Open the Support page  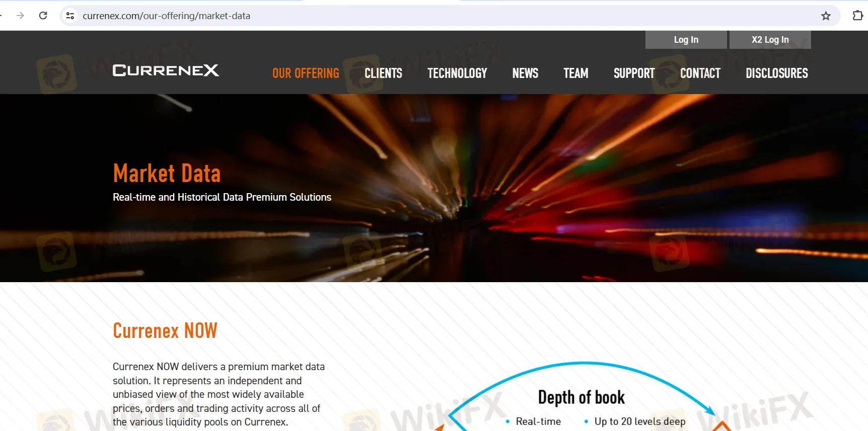(x=634, y=73)
